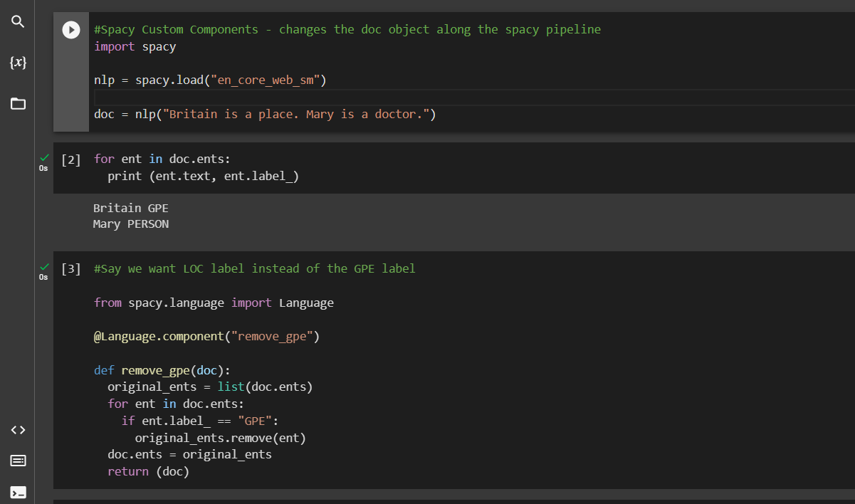This screenshot has width=855, height=504.
Task: Click execution count [2] of cell
Action: tap(71, 159)
